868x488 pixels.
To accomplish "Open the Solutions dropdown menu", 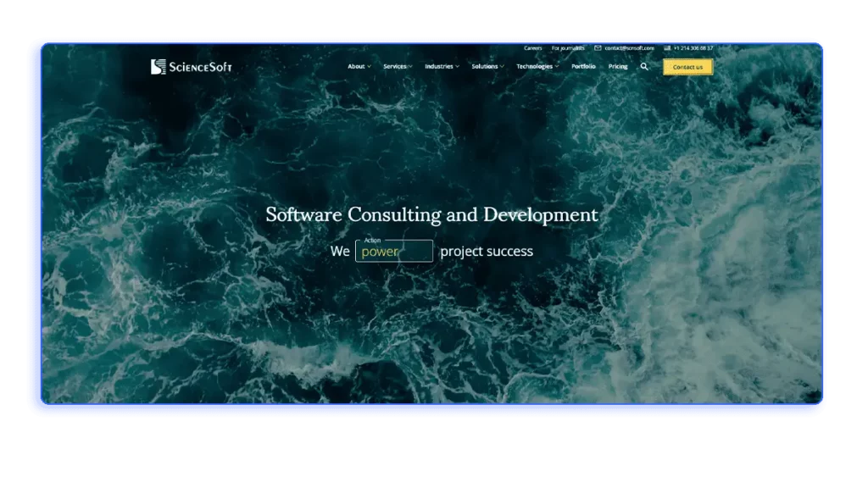I will pyautogui.click(x=484, y=67).
